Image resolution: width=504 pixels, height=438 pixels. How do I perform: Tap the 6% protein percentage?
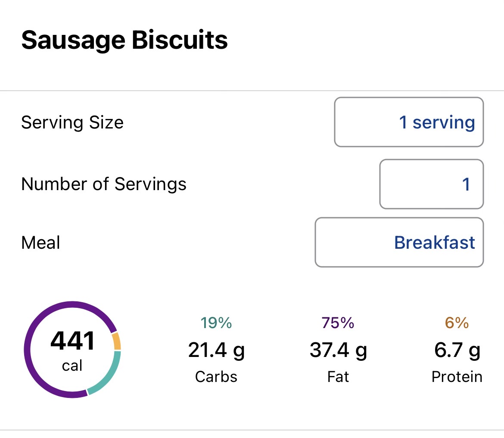[457, 323]
